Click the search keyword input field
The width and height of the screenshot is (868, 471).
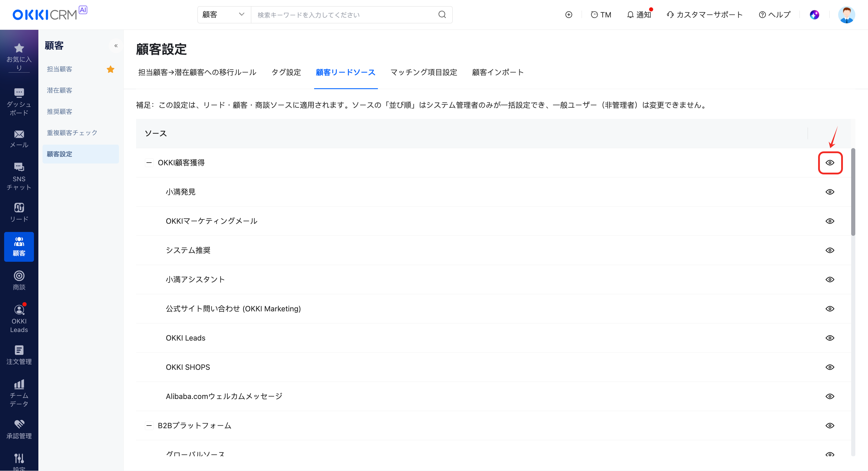(344, 14)
